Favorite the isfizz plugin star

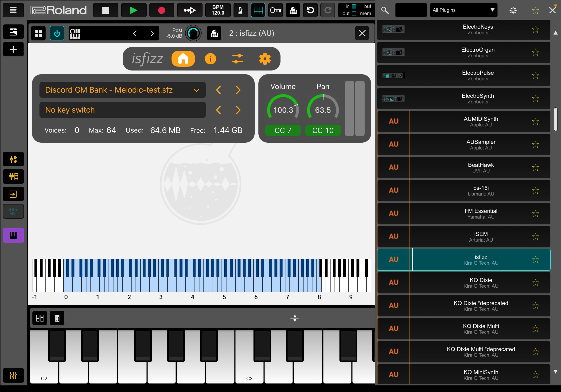pyautogui.click(x=535, y=260)
